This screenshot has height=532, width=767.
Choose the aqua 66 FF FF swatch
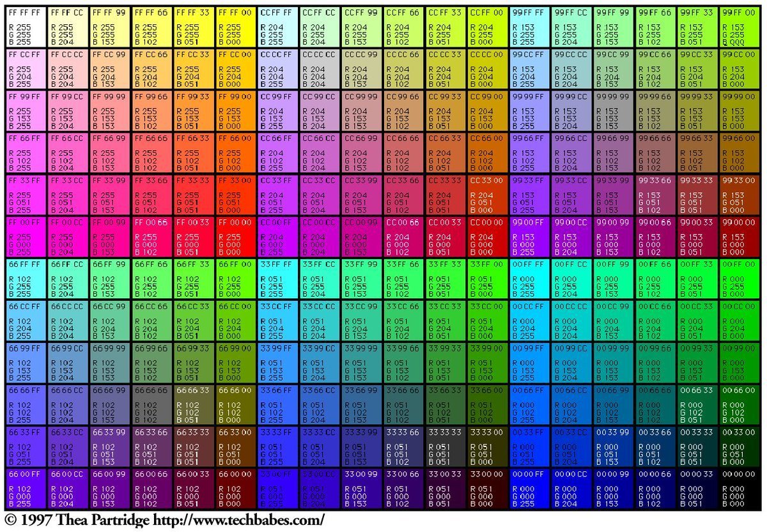pos(26,278)
